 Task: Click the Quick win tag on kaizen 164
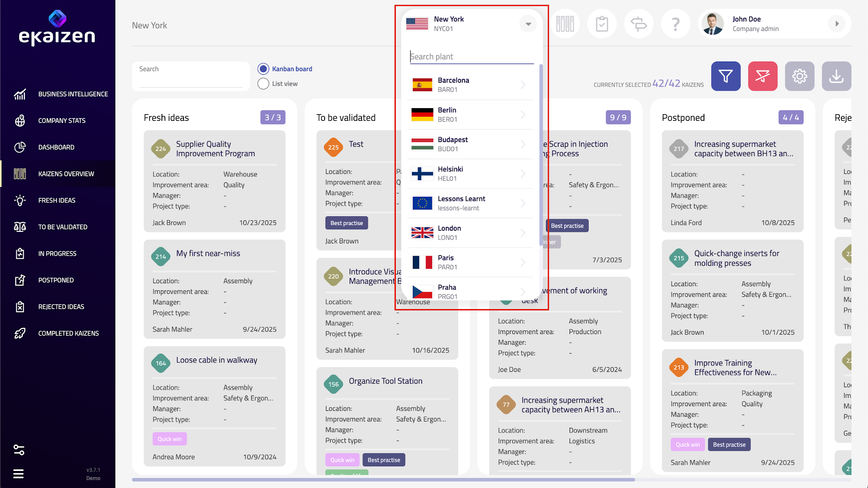pyautogui.click(x=170, y=439)
